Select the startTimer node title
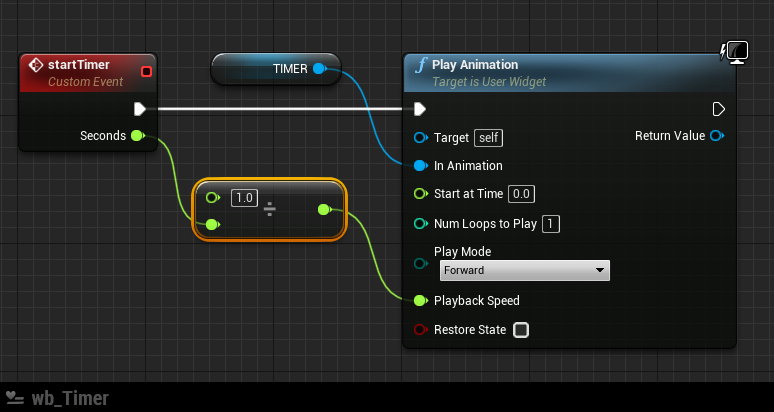Screen dimensions: 774x412 (79, 65)
